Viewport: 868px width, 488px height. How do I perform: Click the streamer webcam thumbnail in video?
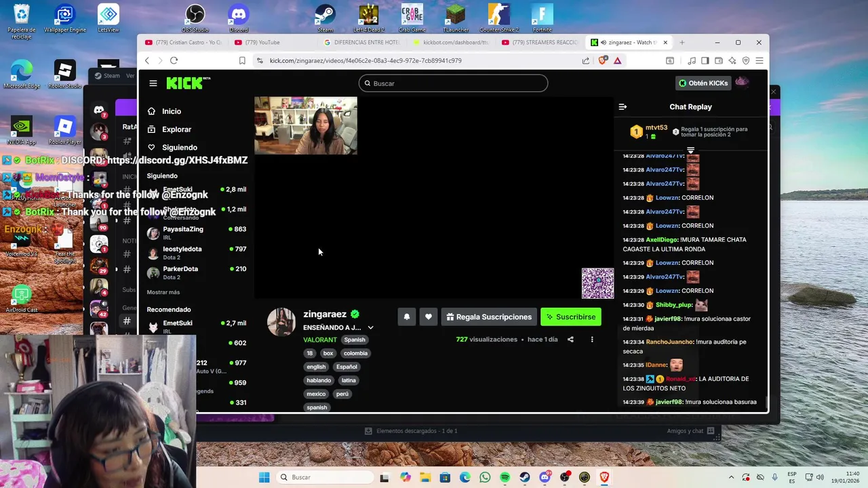[306, 126]
